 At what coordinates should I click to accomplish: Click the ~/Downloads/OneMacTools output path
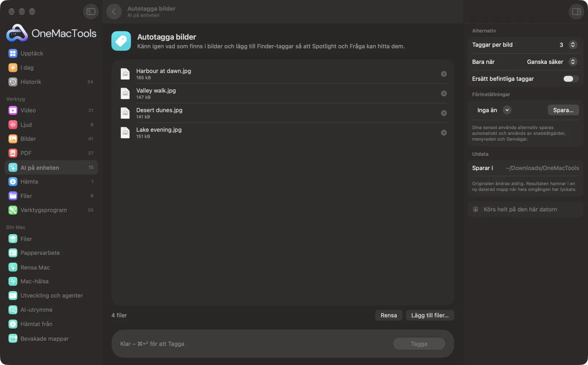click(x=542, y=168)
